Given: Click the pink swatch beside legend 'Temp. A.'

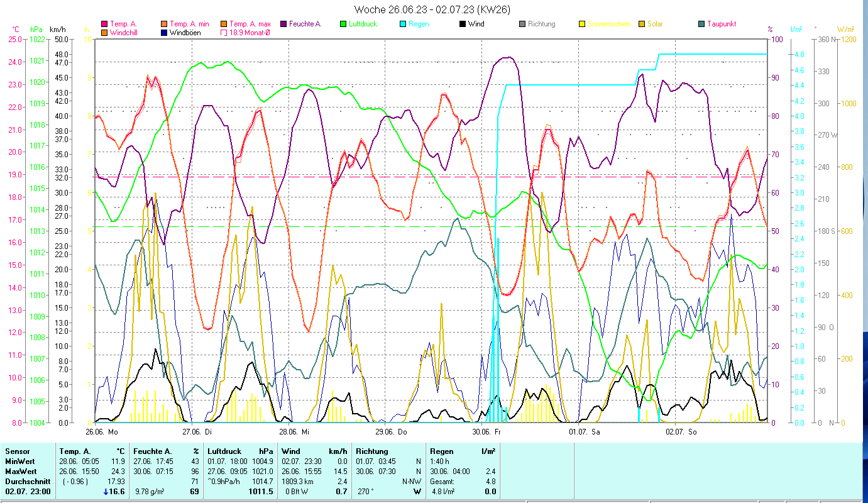Looking at the screenshot, I should [104, 25].
